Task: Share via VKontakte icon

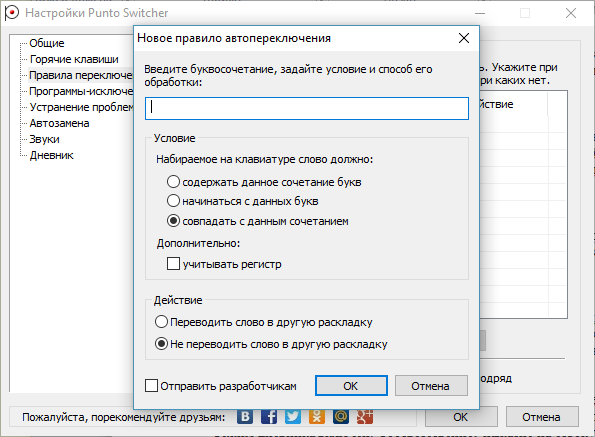Action: [x=245, y=417]
